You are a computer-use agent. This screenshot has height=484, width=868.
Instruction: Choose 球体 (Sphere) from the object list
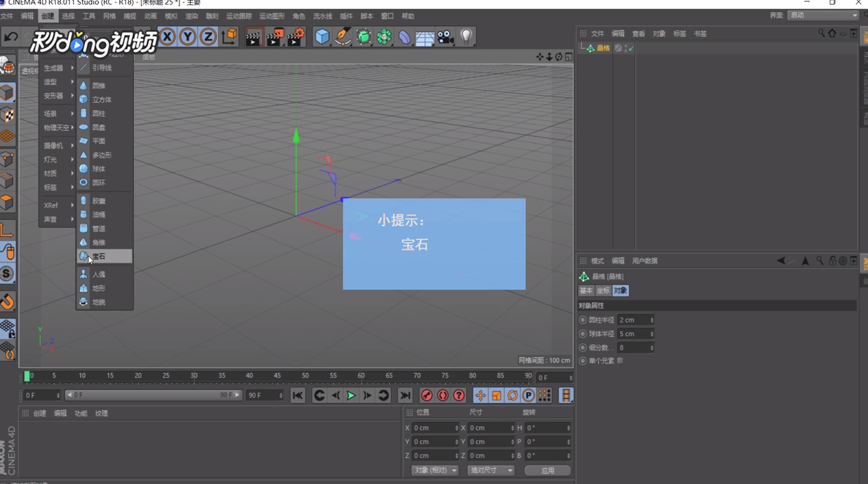coord(104,169)
